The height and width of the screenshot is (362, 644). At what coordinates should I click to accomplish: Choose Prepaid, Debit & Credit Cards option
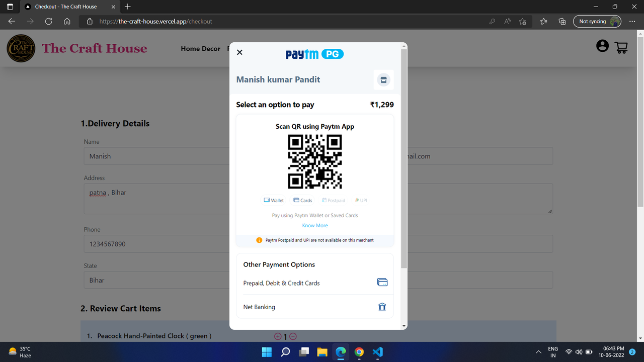(315, 283)
